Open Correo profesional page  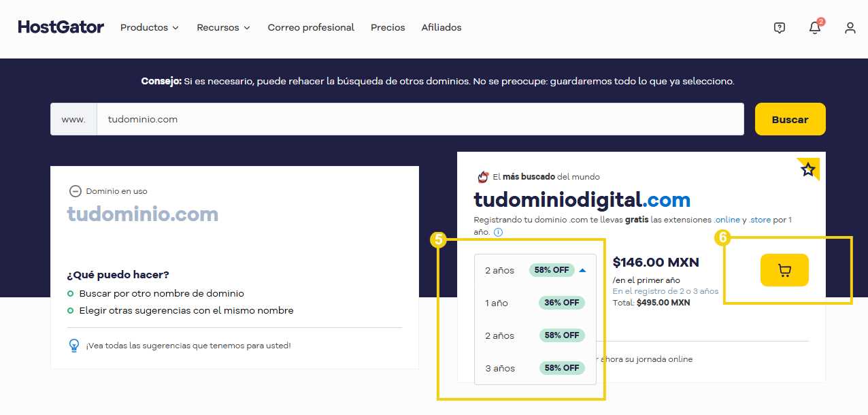311,28
